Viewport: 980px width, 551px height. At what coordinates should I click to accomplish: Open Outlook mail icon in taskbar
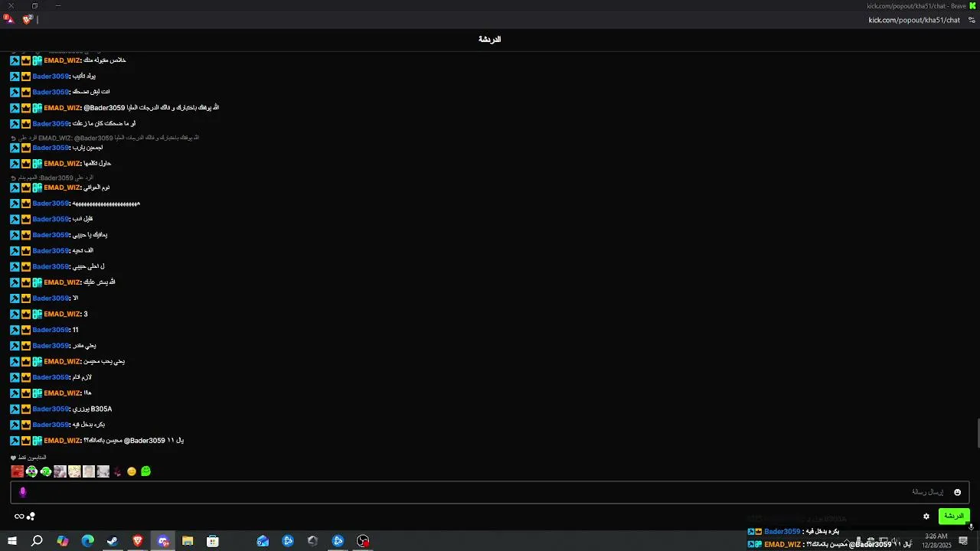click(x=263, y=541)
